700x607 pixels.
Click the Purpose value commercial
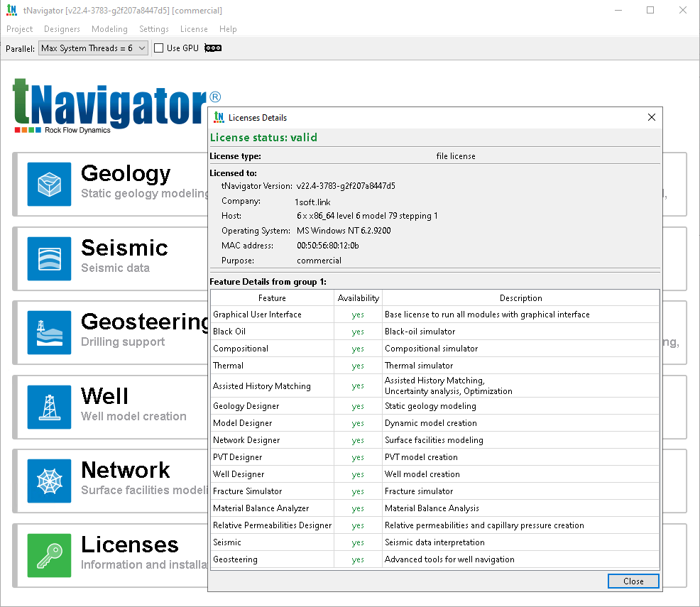319,261
